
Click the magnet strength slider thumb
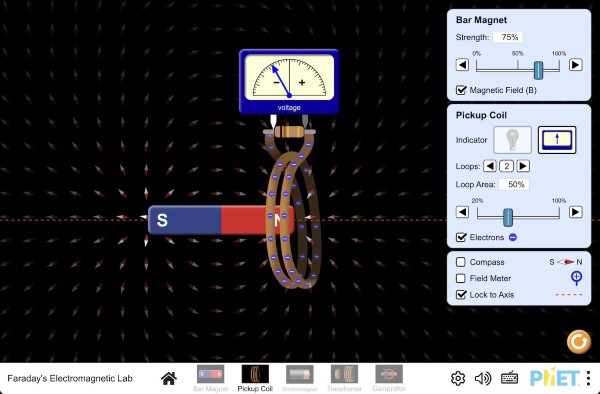538,70
